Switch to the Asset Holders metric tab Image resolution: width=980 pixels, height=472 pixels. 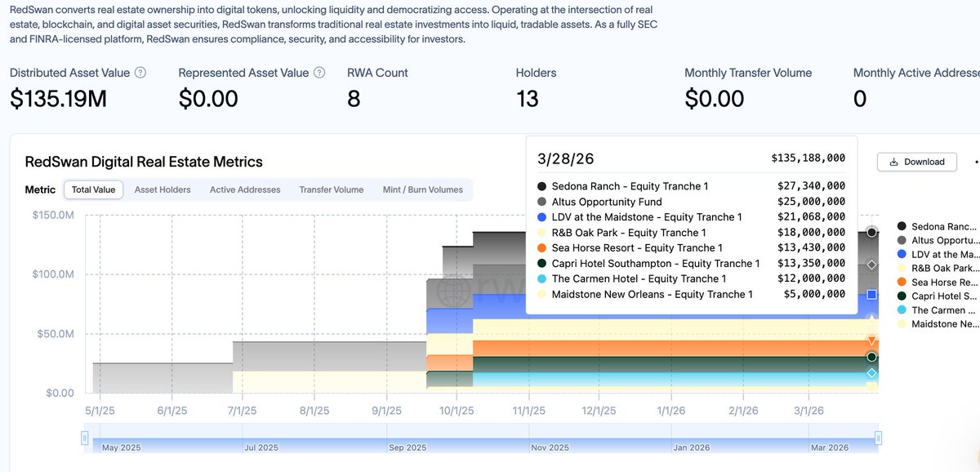tap(163, 189)
